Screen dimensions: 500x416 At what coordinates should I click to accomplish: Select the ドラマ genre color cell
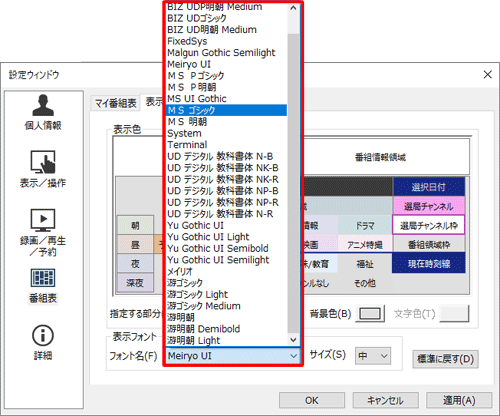coord(365,225)
